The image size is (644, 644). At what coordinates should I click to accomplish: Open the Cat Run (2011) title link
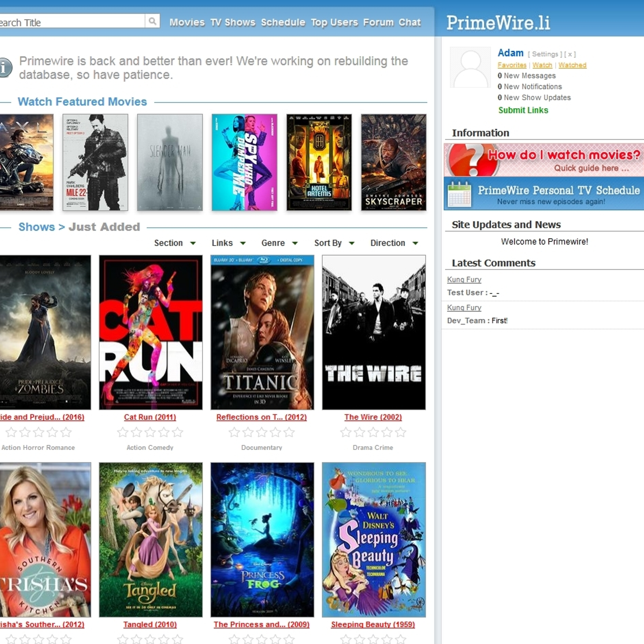[150, 417]
